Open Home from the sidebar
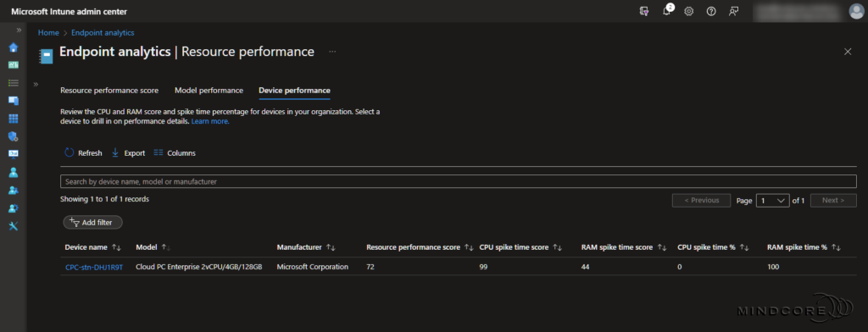Viewport: 868px width, 332px height. 14,47
